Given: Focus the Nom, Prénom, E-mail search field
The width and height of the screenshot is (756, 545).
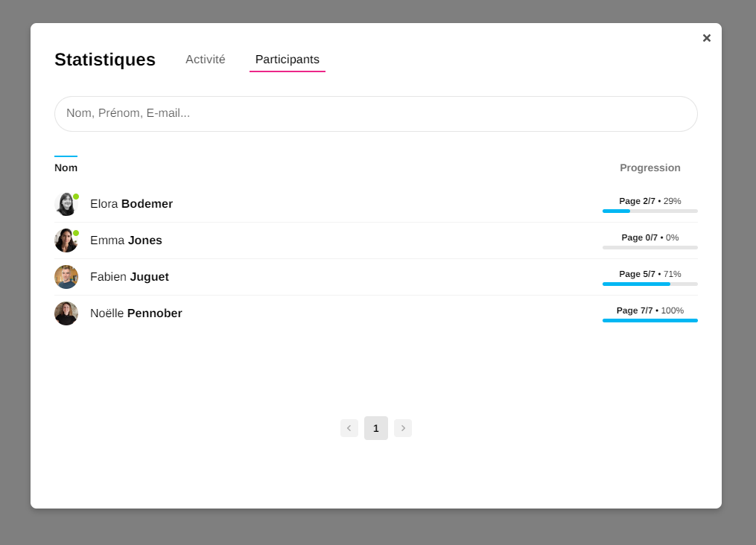Looking at the screenshot, I should click(375, 114).
